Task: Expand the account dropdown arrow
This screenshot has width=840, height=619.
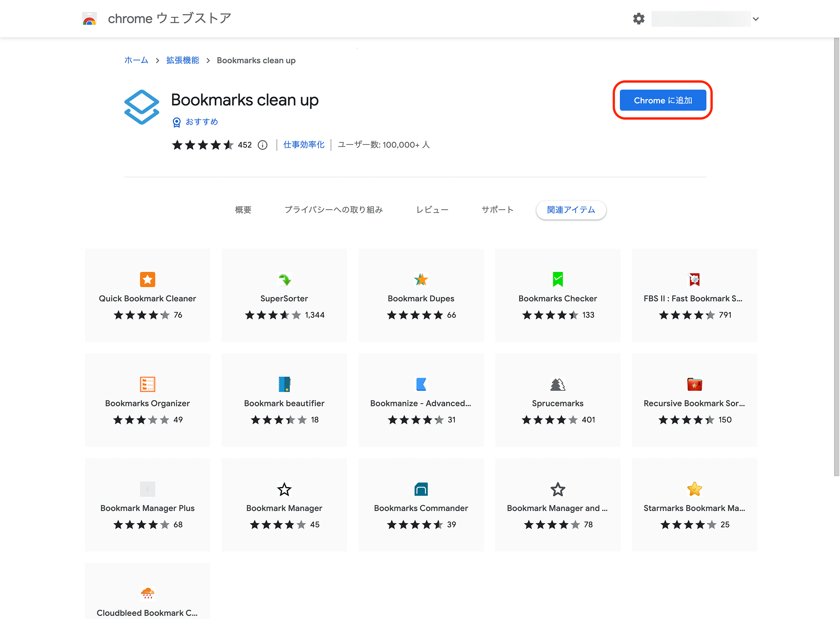Action: click(x=756, y=19)
